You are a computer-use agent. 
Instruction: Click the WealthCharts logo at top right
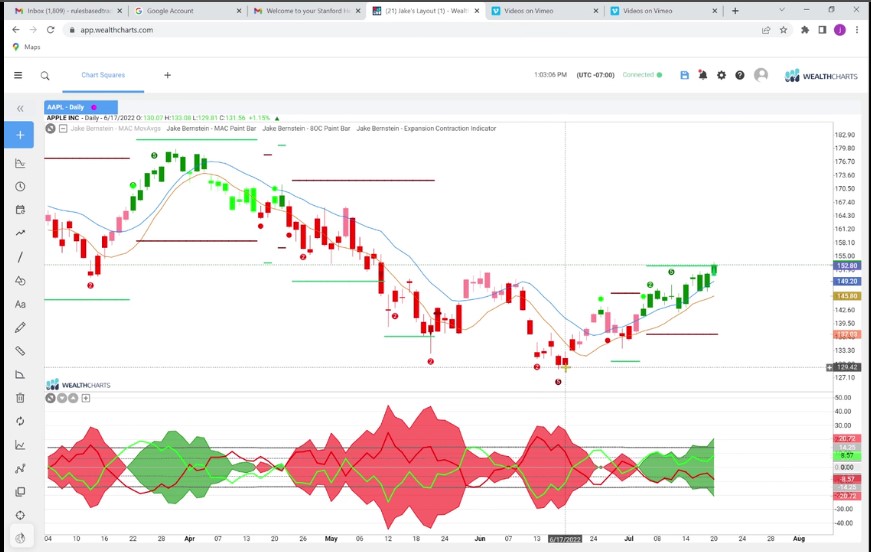821,76
